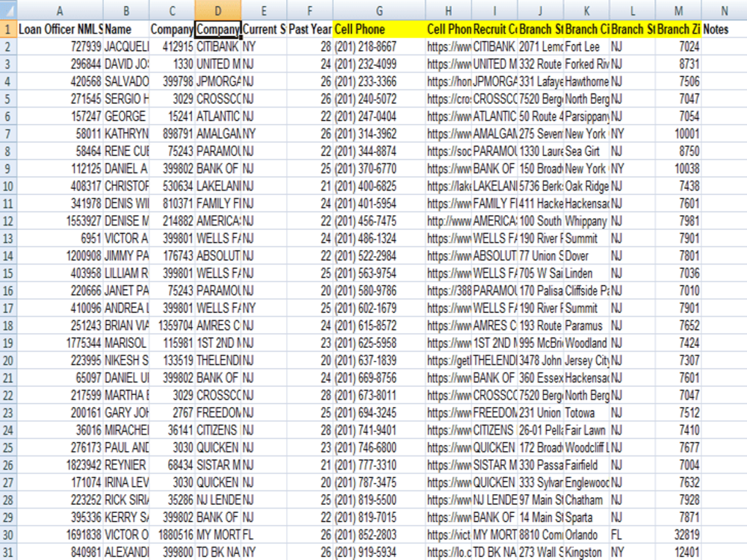Select row 17 header
The image size is (747, 560).
pyautogui.click(x=8, y=308)
